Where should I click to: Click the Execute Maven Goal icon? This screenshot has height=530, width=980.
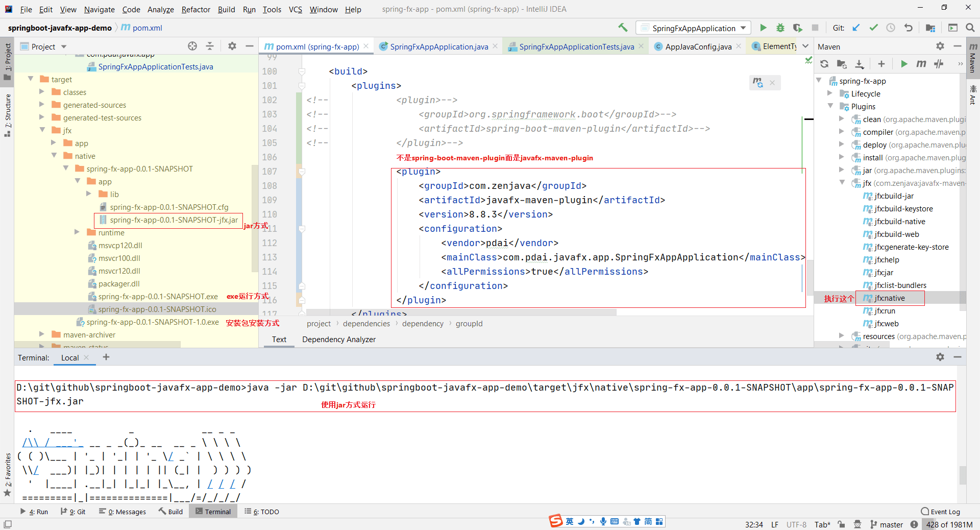[921, 64]
